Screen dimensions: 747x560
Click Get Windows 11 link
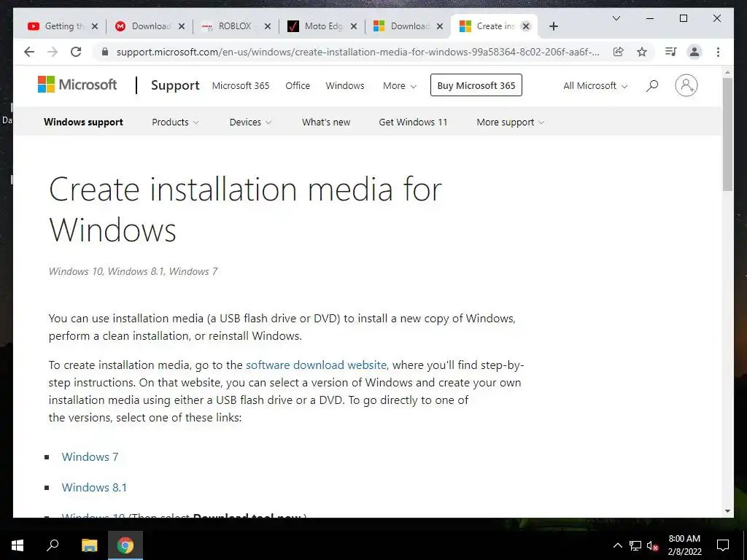[x=413, y=122]
